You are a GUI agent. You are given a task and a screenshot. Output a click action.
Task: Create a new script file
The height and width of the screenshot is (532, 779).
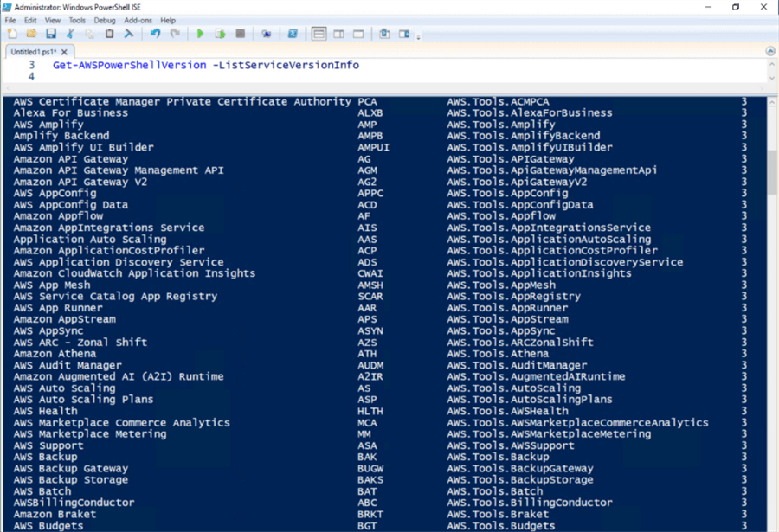point(10,32)
